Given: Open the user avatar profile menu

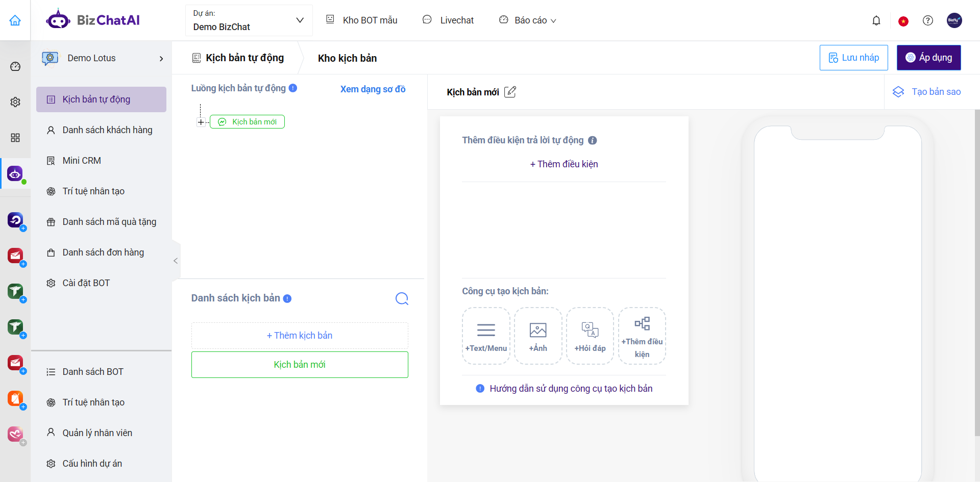Looking at the screenshot, I should (954, 20).
